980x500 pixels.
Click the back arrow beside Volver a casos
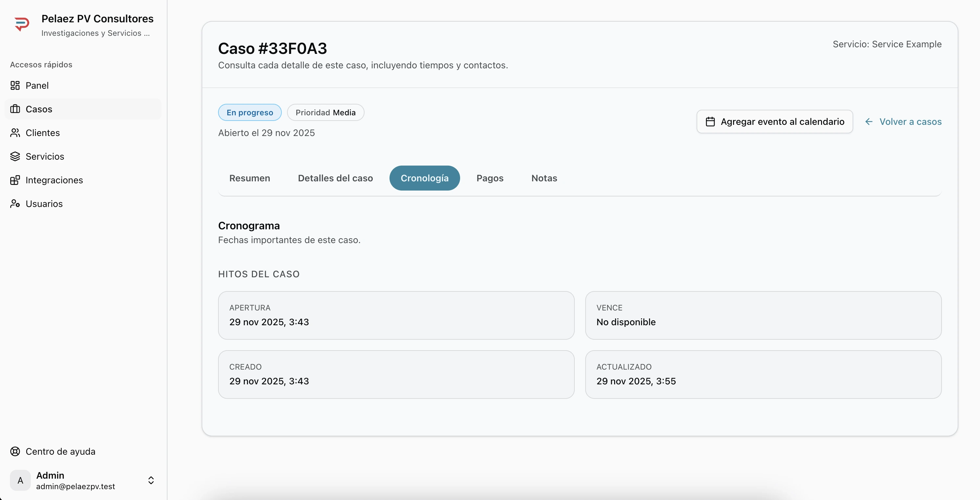869,122
